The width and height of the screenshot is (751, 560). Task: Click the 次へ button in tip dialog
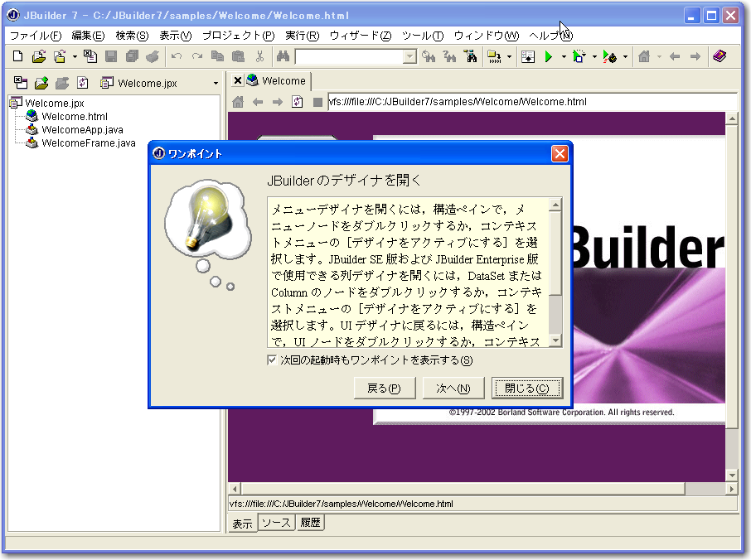point(453,388)
